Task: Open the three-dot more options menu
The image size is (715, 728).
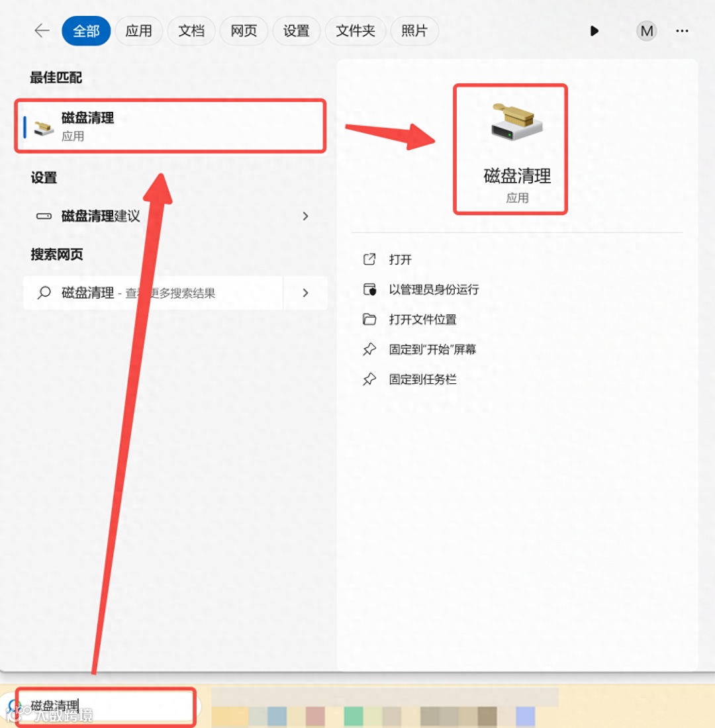Action: [x=682, y=31]
